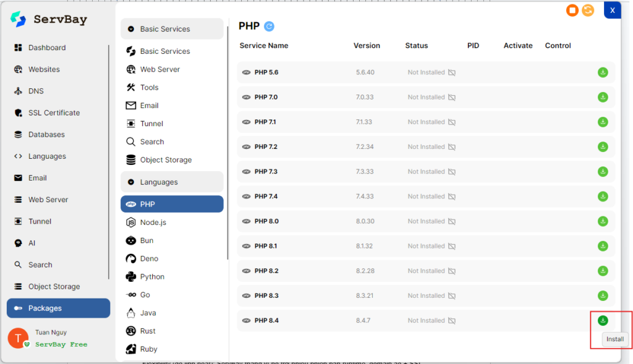Click the ServBay Free plan link
The width and height of the screenshot is (633, 364).
click(61, 344)
